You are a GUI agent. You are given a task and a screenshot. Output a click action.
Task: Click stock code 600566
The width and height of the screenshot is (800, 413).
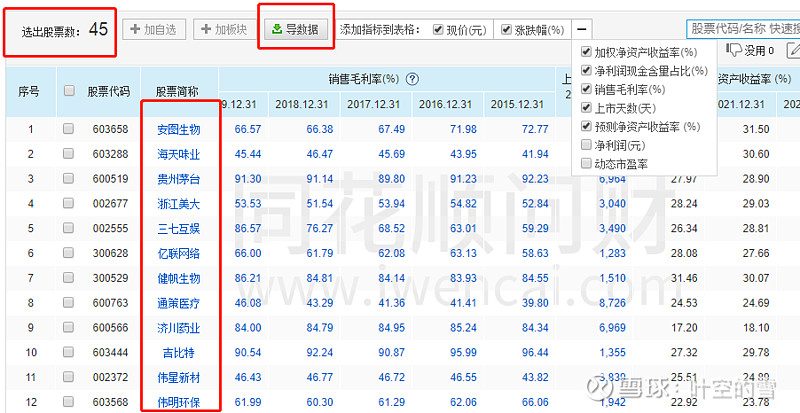pos(110,327)
